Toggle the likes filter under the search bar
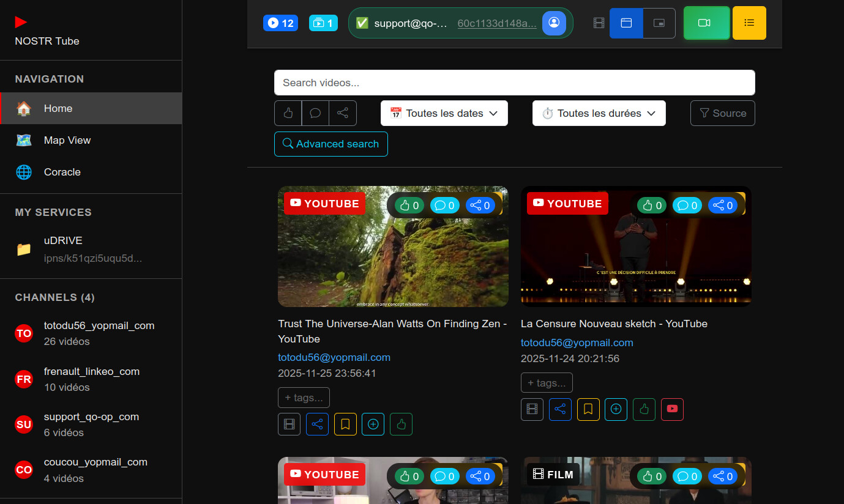 [288, 113]
